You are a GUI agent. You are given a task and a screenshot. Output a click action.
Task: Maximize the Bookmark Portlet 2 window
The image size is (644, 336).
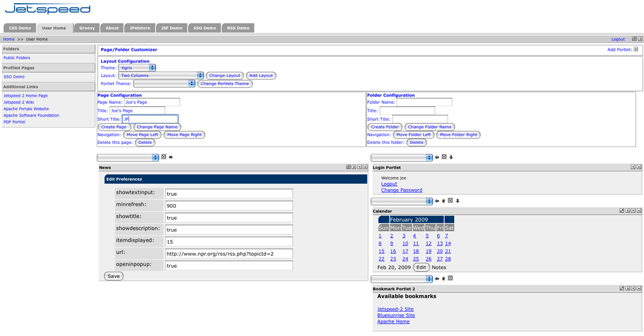pyautogui.click(x=639, y=289)
